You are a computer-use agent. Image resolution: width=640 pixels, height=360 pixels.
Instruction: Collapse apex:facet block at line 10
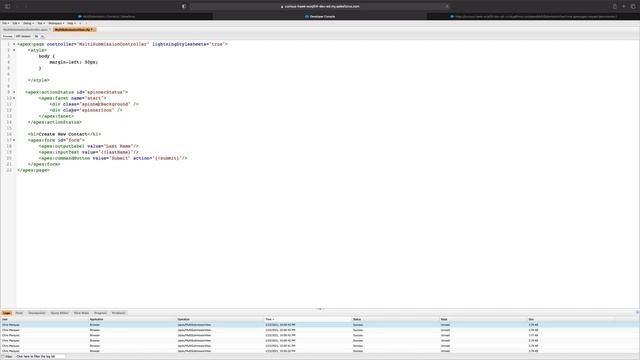pyautogui.click(x=14, y=98)
